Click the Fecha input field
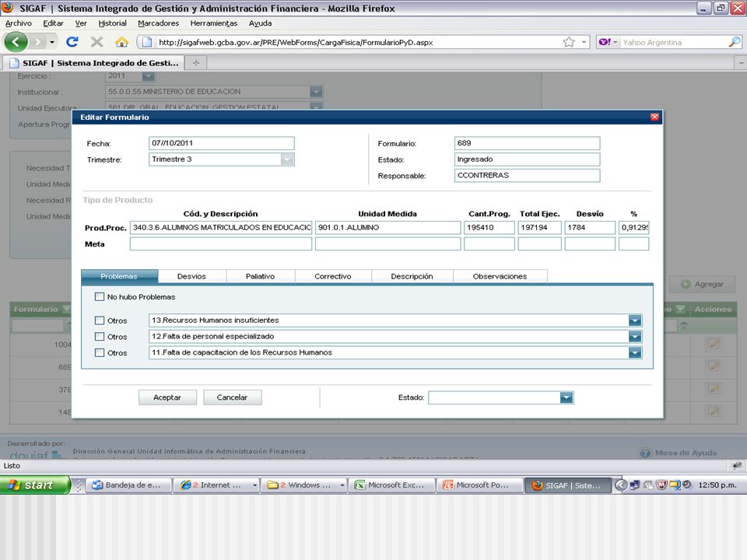747x560 pixels. [x=222, y=143]
